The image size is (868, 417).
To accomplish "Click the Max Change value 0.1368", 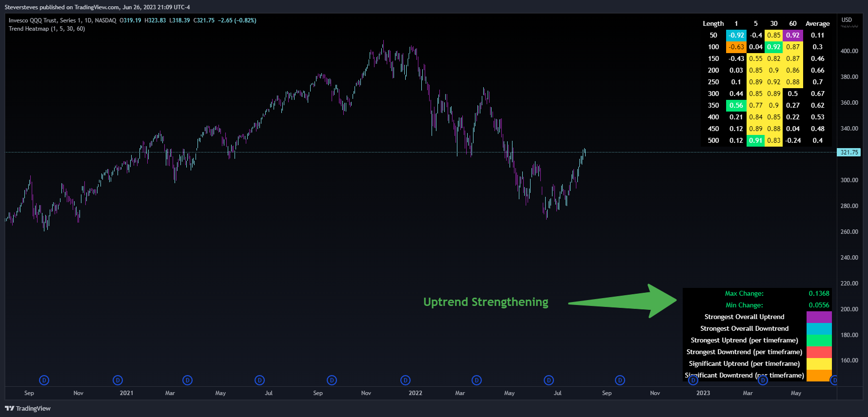I will [x=819, y=293].
